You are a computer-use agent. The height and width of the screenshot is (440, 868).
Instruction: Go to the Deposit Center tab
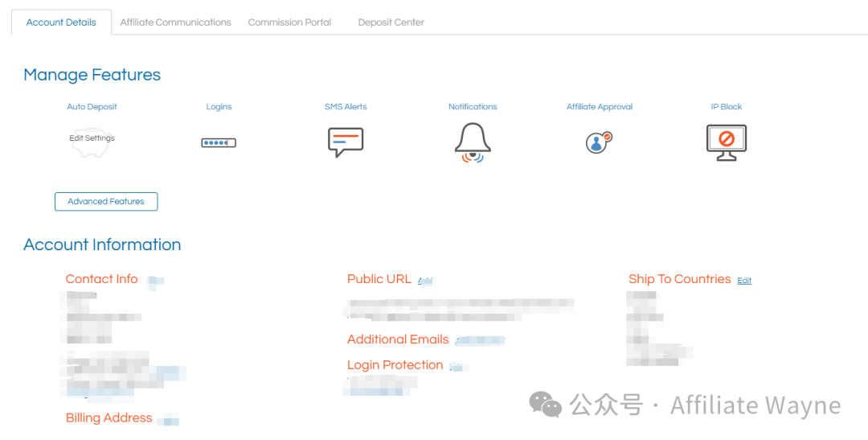(391, 23)
